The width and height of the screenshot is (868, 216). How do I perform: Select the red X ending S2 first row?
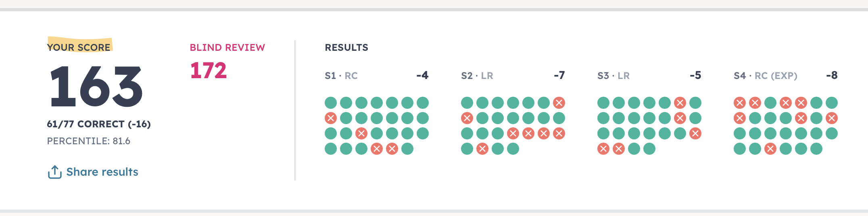(559, 103)
